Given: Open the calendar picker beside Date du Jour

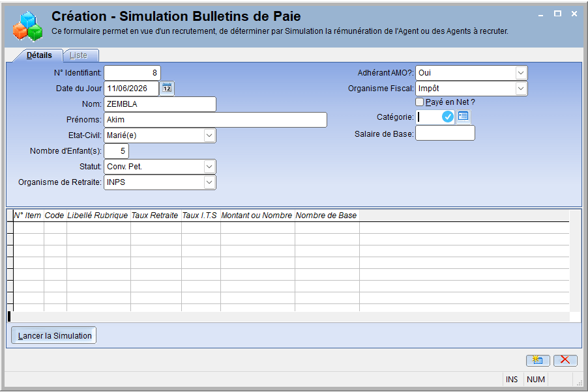Looking at the screenshot, I should (x=167, y=89).
